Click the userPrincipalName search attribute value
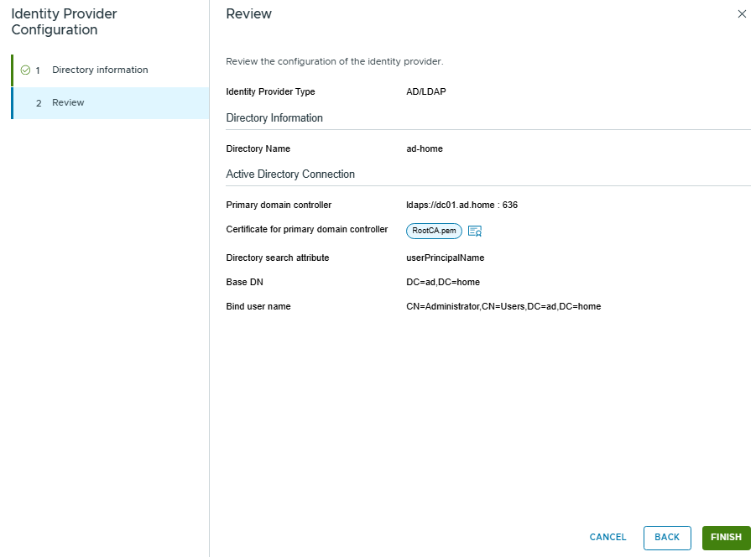The width and height of the screenshot is (756, 557). click(445, 258)
